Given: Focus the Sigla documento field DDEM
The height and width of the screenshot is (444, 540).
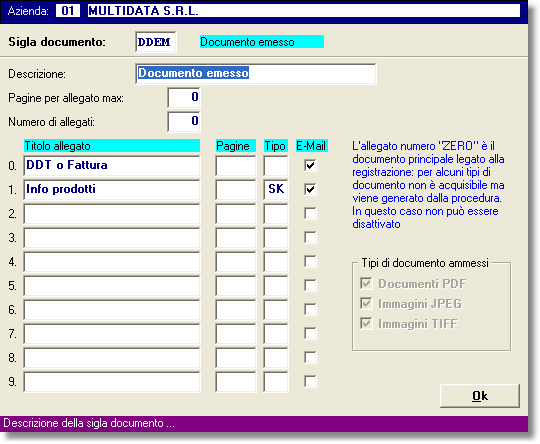Looking at the screenshot, I should coord(156,42).
